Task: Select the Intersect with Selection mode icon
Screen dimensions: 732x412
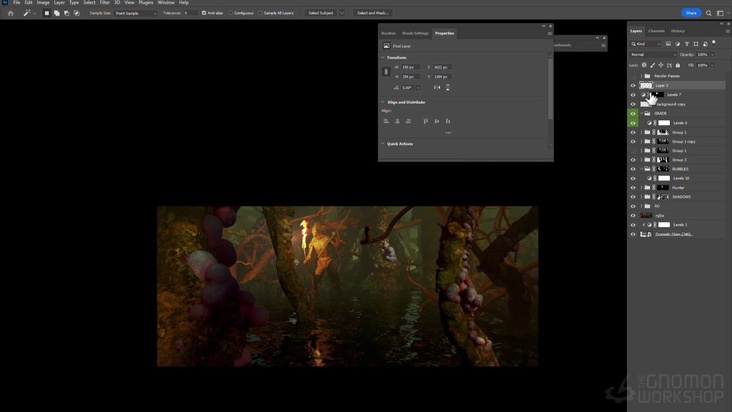Action: coord(77,13)
